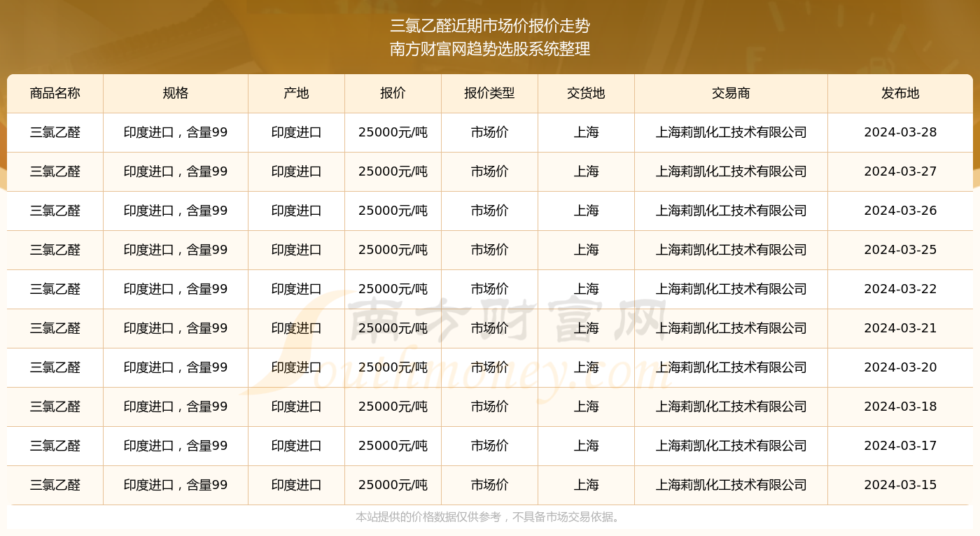Viewport: 980px width, 536px height.
Task: Select the date cell 2024-03-26
Action: coord(900,211)
